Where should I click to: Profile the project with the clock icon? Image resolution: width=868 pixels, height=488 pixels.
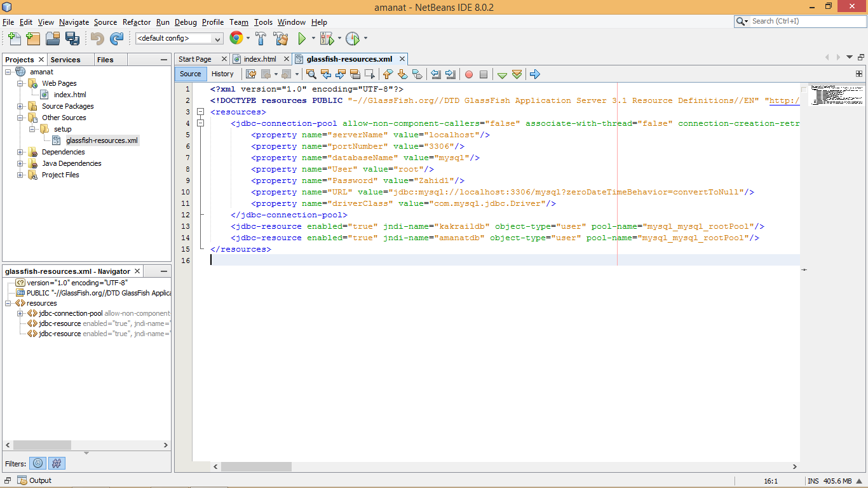coord(353,38)
